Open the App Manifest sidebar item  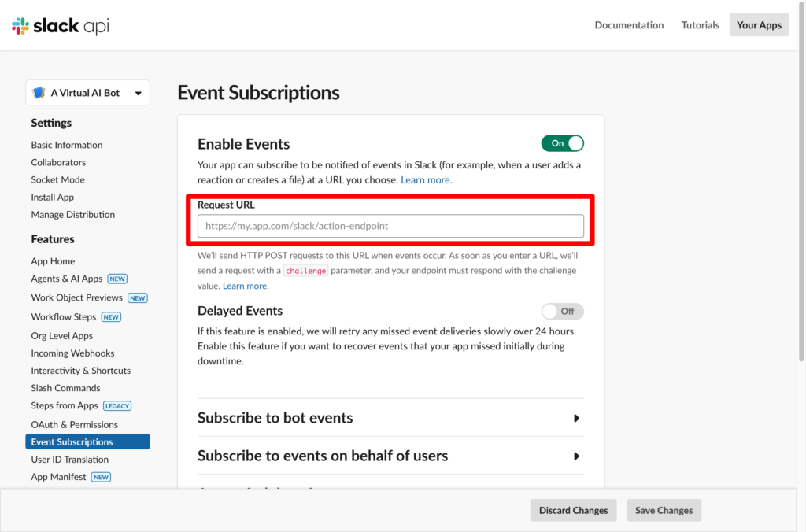tap(58, 477)
